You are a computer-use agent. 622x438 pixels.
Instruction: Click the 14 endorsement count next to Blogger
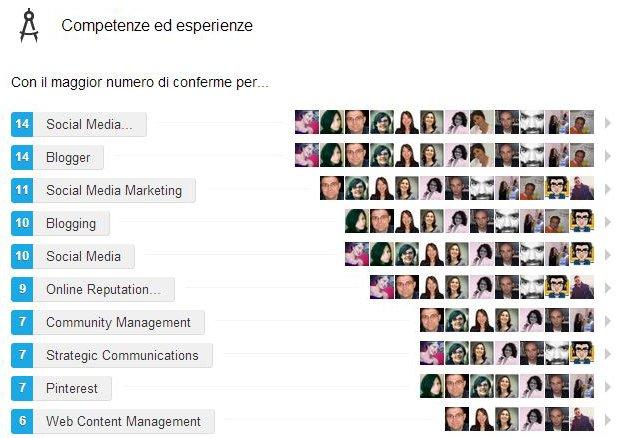pyautogui.click(x=22, y=157)
